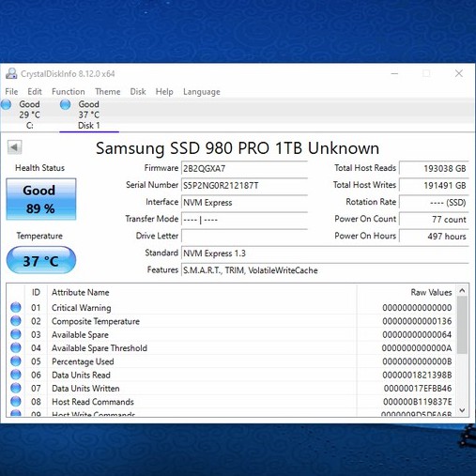Click status dot for Critical Warning row
This screenshot has width=476, height=476.
coord(16,307)
